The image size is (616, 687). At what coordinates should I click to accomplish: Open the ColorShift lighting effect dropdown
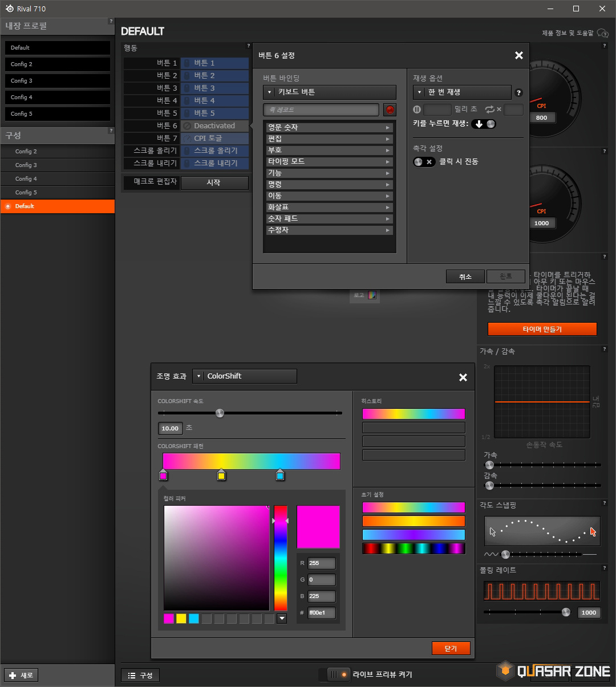(245, 376)
